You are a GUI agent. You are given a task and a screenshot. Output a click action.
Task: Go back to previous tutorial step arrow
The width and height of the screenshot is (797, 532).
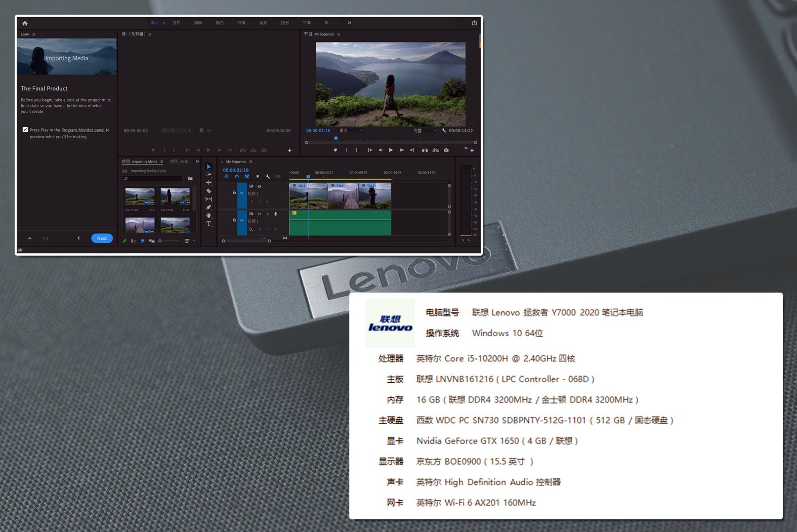(78, 238)
